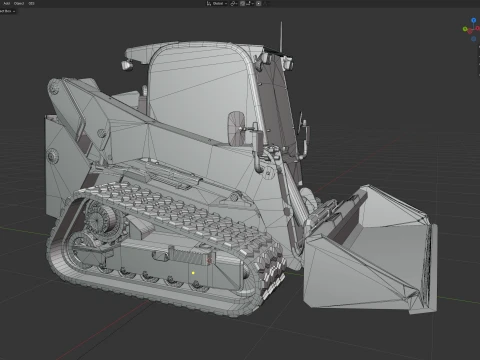This screenshot has width=480, height=360.
Task: Open the Object menu in viewport header
Action: pyautogui.click(x=19, y=3)
